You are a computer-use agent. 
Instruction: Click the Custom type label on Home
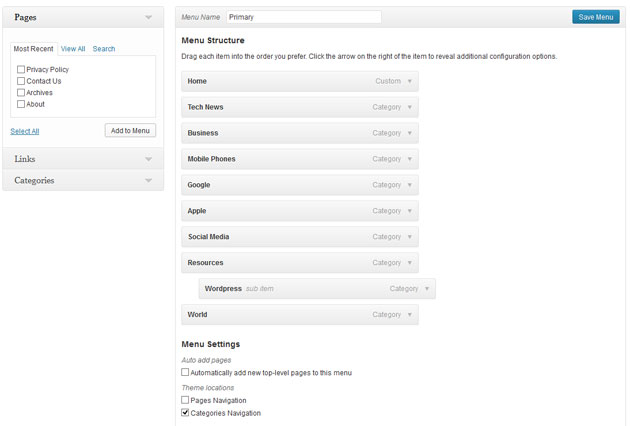pos(388,81)
